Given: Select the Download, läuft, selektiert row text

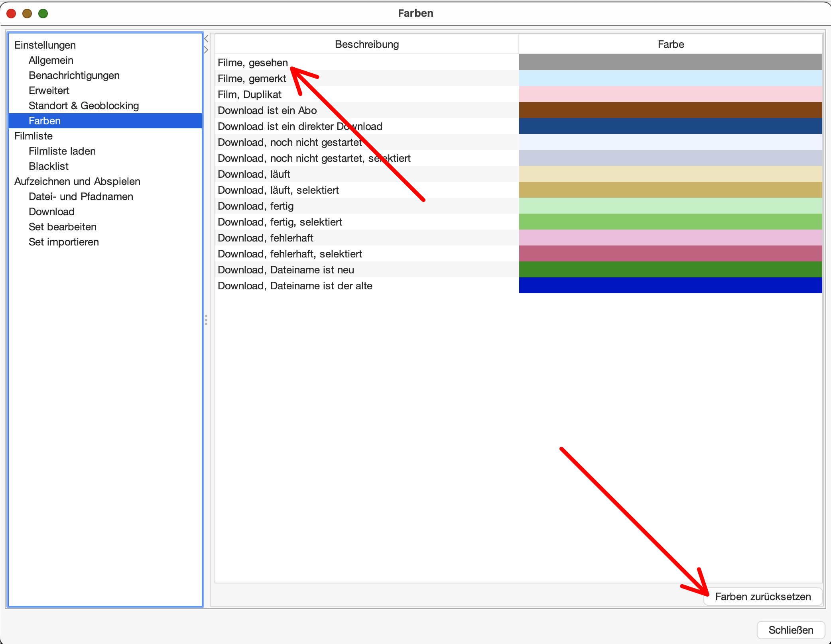Looking at the screenshot, I should click(x=278, y=190).
